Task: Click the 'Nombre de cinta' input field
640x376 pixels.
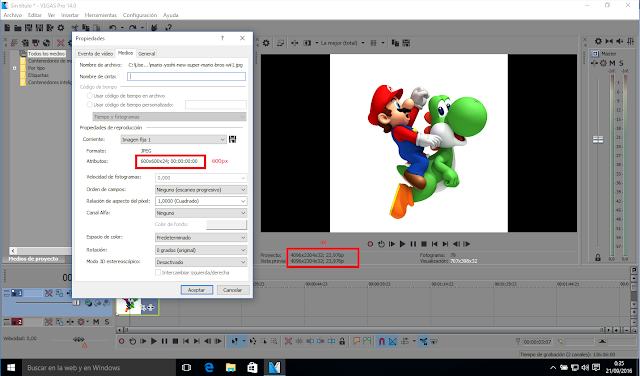Action: click(x=186, y=76)
